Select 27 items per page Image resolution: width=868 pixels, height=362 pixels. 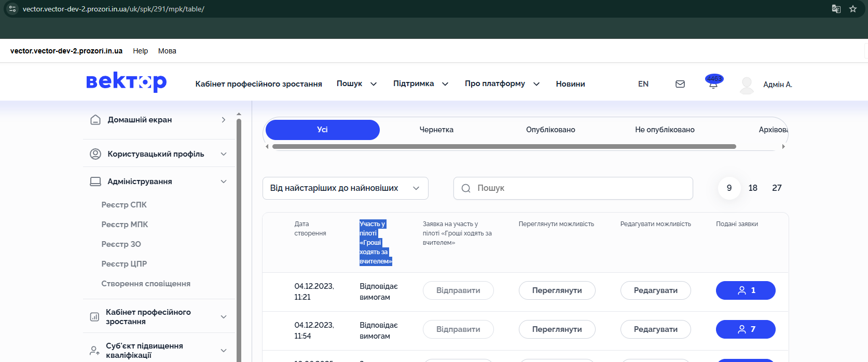tap(777, 188)
